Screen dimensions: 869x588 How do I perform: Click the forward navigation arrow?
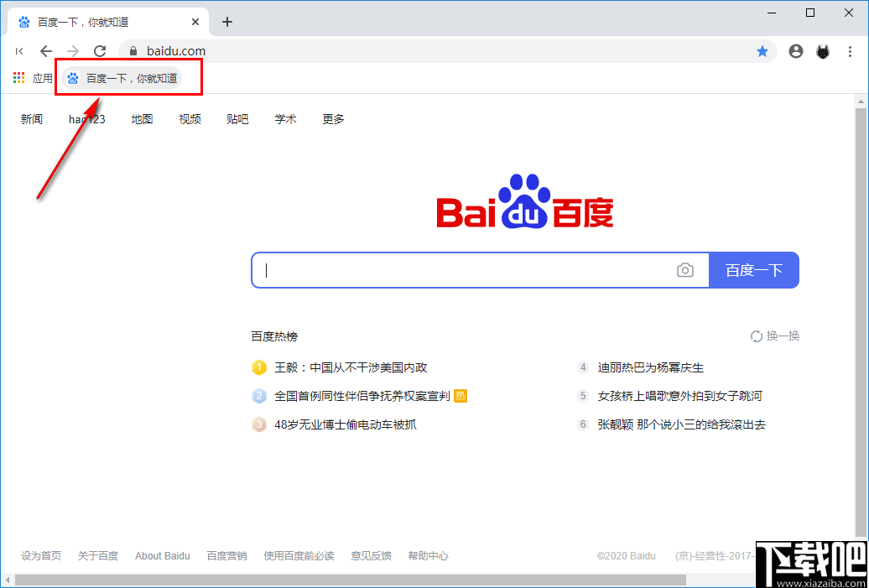coord(73,51)
